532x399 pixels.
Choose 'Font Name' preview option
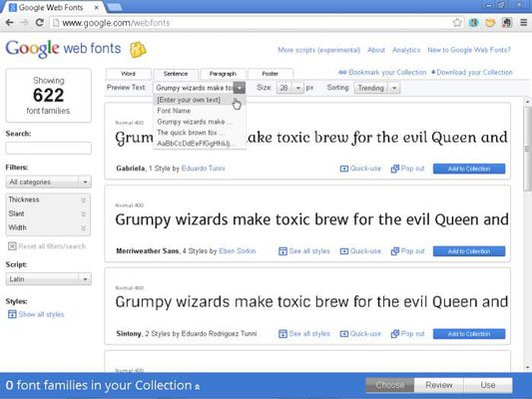coord(199,111)
